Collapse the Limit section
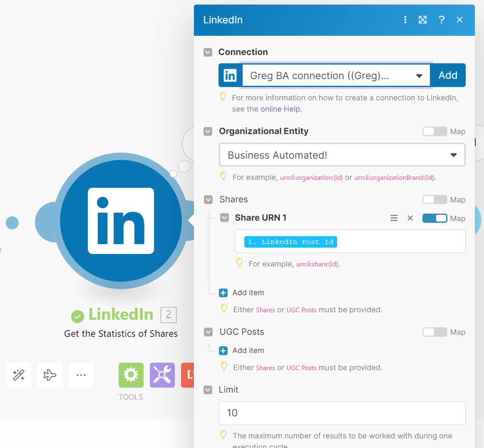This screenshot has width=484, height=448. [208, 390]
